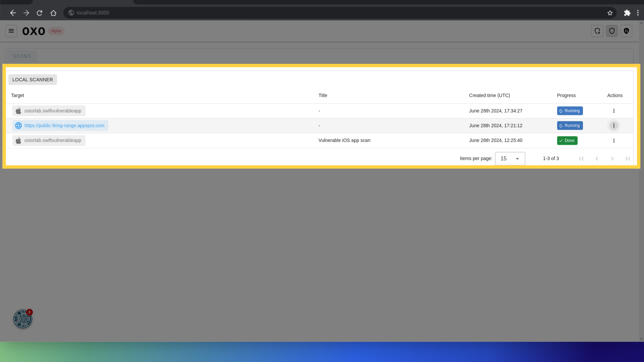
Task: Open the circuit-brain chat widget
Action: [23, 319]
